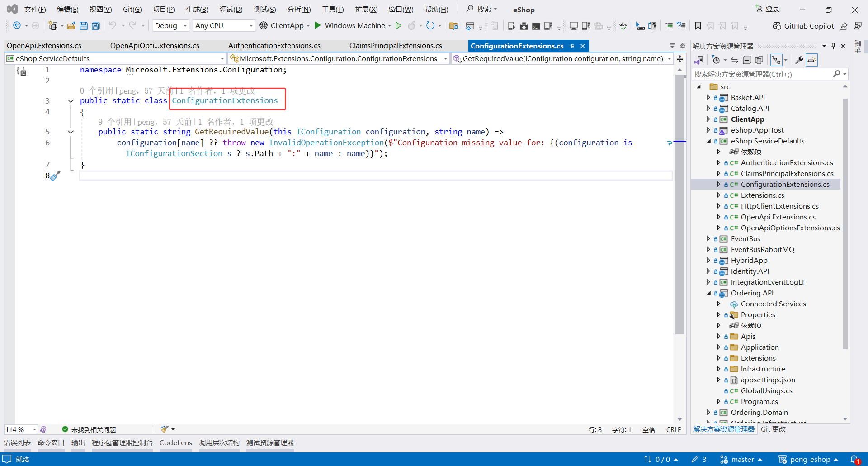Click the editor vertical scrollbar thumb
Screen dimensions: 868x466
[x=680, y=204]
